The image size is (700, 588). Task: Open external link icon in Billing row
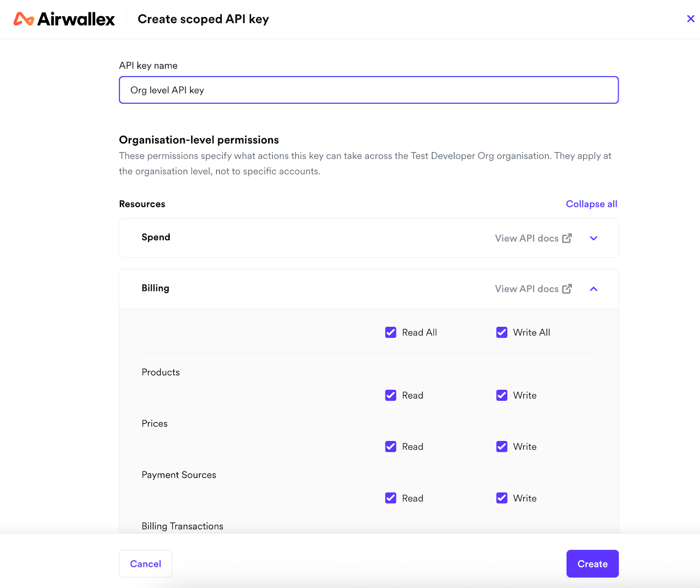point(567,289)
